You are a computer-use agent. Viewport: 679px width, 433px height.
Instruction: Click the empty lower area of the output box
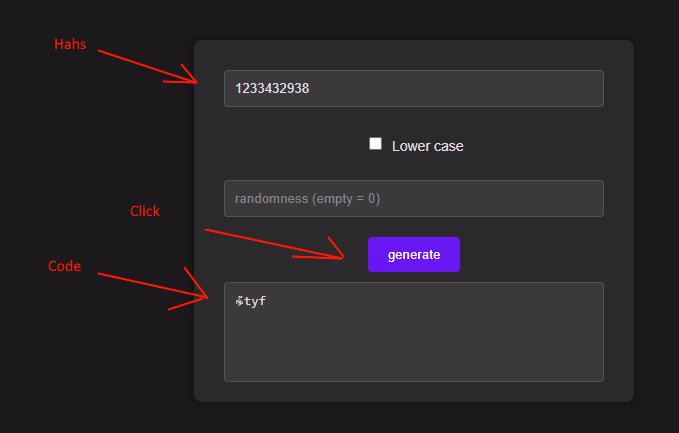[x=413, y=355]
